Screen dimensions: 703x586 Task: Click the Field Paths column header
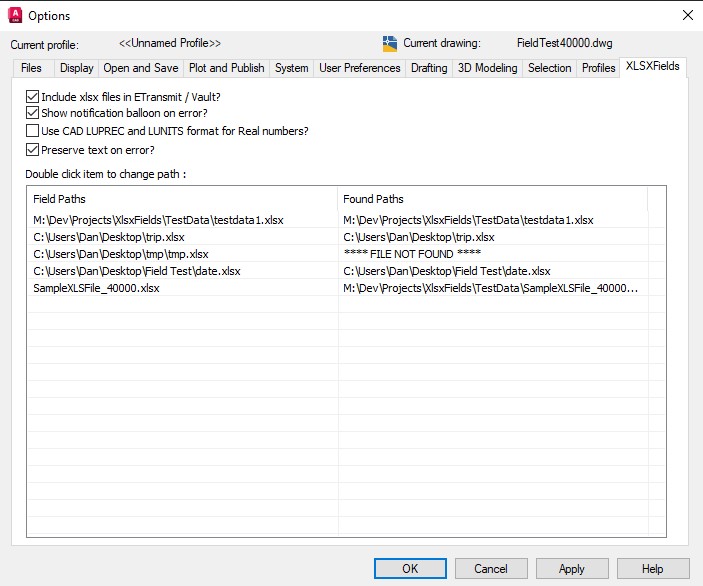pos(182,199)
